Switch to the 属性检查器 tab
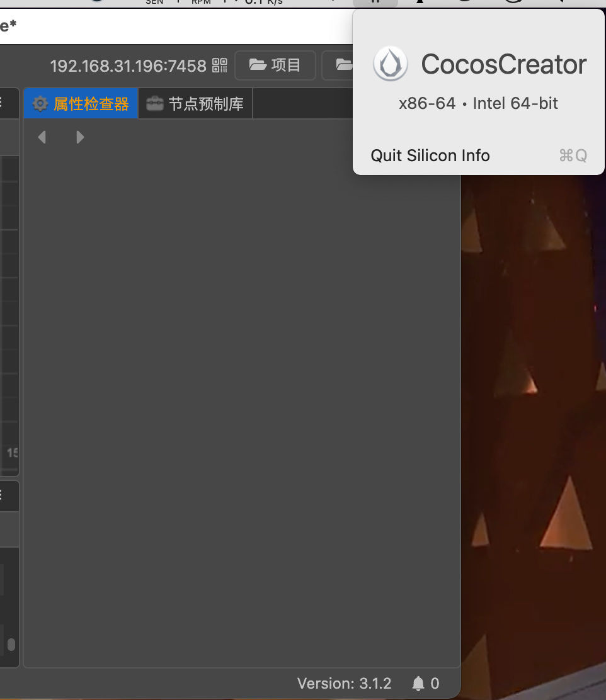The image size is (606, 700). 81,104
